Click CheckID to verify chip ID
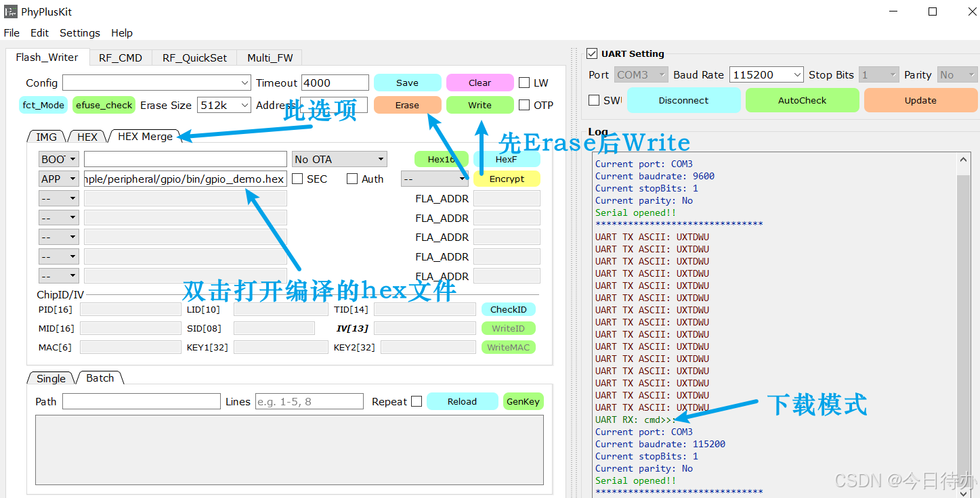Viewport: 980px width, 498px height. tap(508, 309)
